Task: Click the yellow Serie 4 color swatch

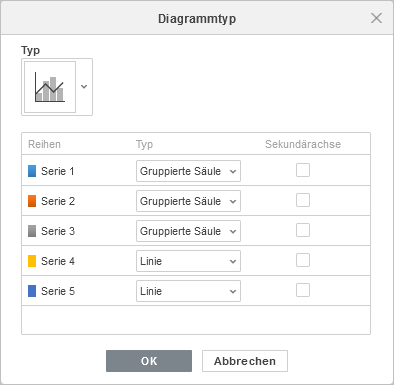Action: point(32,261)
